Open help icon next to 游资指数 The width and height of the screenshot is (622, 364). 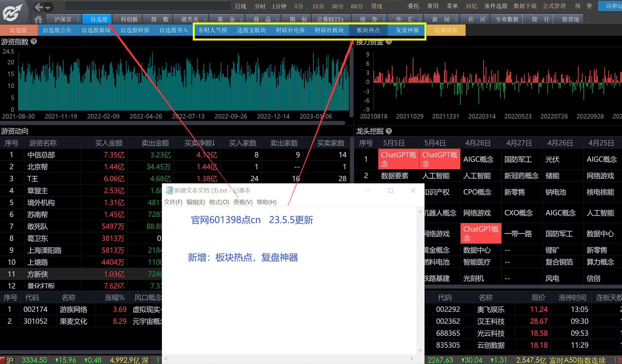coord(34,42)
